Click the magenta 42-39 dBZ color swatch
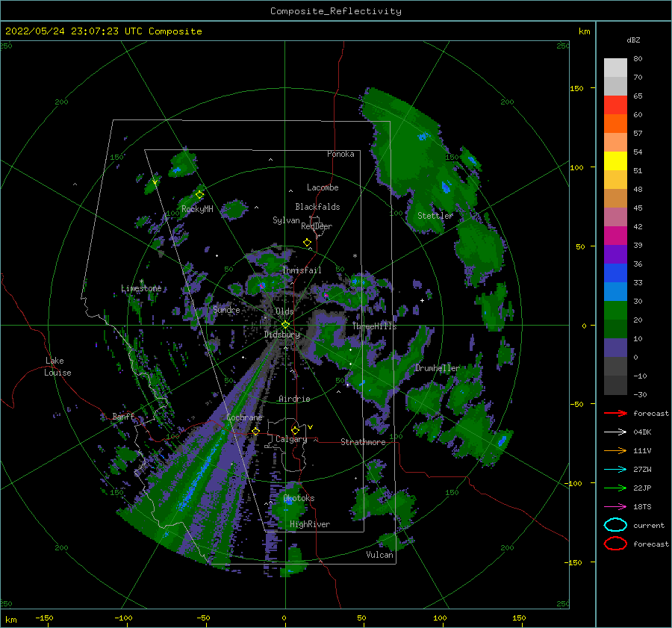This screenshot has width=672, height=628. (x=615, y=236)
